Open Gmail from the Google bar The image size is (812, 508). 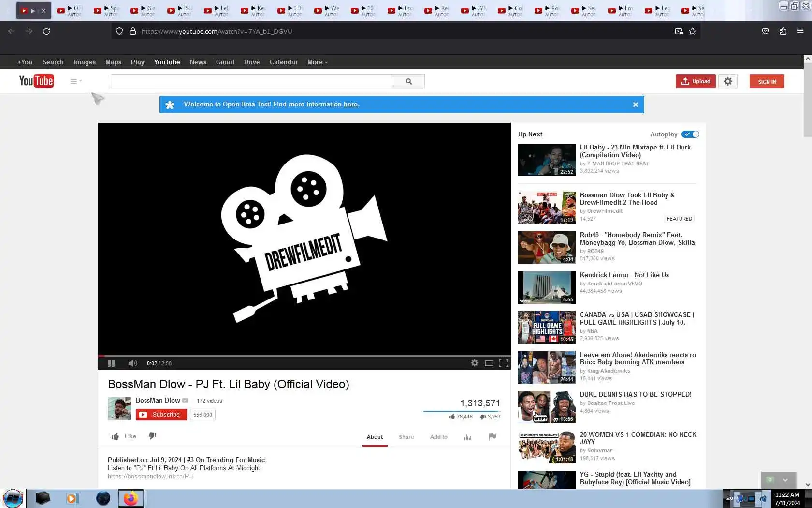pyautogui.click(x=225, y=62)
